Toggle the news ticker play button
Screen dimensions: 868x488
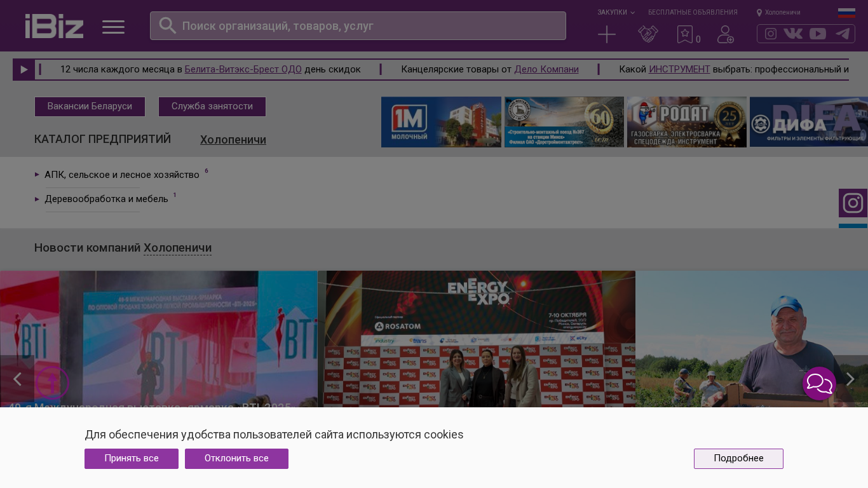coord(24,69)
